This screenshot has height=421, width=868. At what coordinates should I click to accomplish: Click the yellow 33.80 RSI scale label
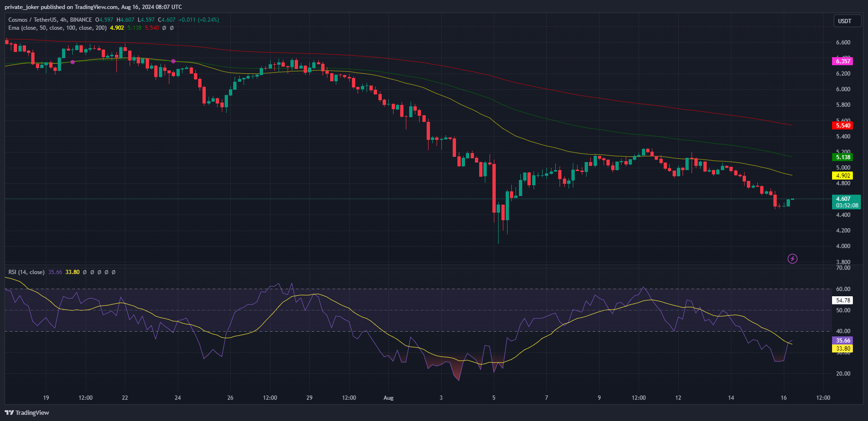pyautogui.click(x=842, y=349)
